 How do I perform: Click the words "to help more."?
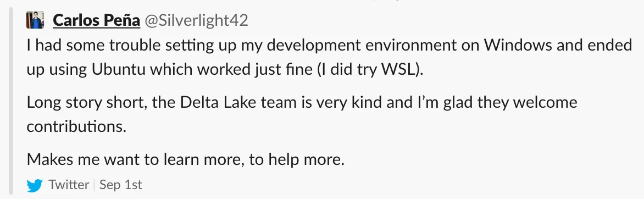pos(297,159)
